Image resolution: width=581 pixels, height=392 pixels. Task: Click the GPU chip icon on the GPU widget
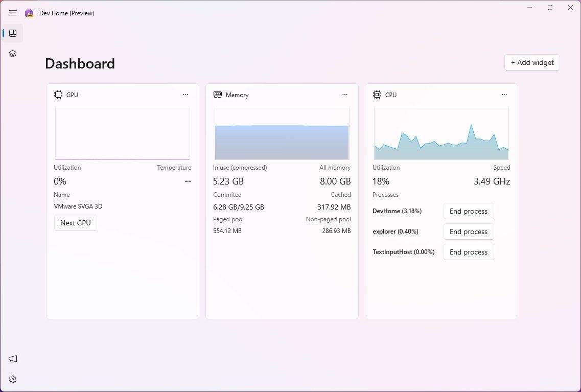(58, 95)
